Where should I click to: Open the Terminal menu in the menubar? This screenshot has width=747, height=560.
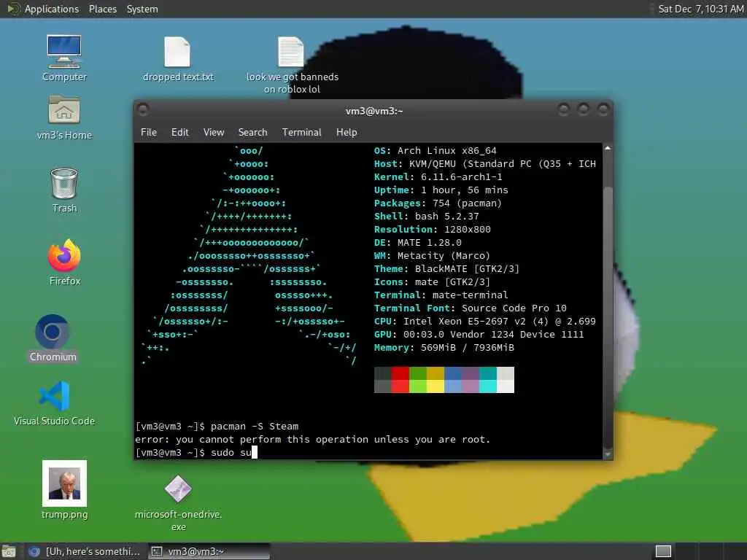pos(301,133)
